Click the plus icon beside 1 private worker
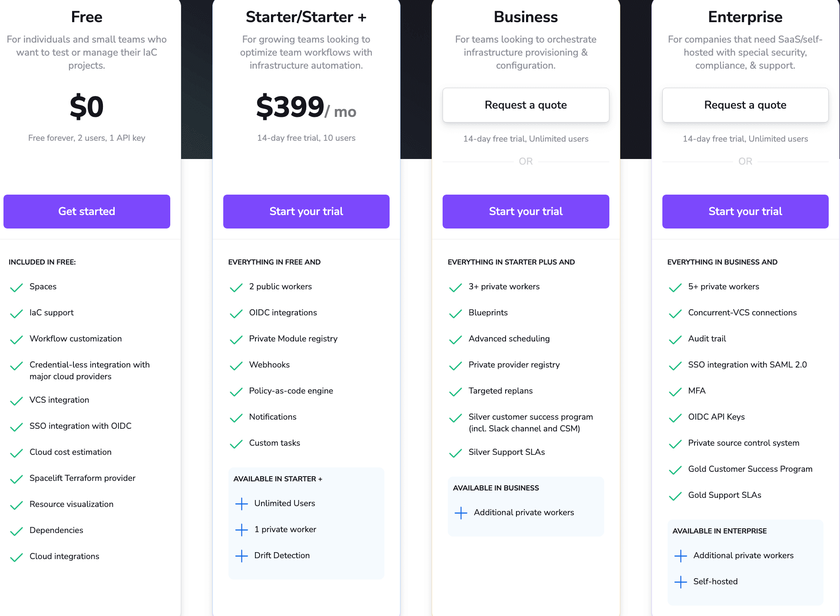 pos(241,530)
